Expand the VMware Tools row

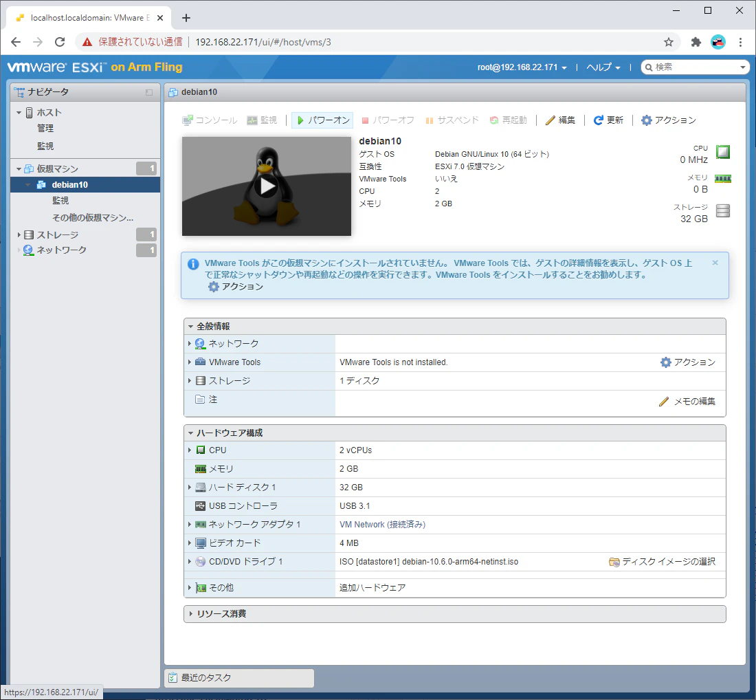coord(190,362)
